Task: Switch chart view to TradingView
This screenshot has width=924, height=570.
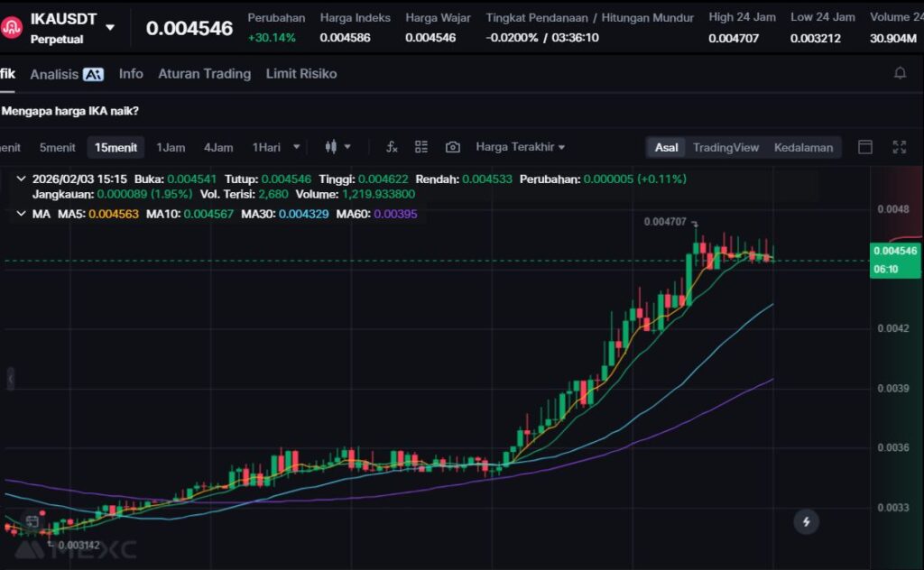Action: [x=725, y=147]
